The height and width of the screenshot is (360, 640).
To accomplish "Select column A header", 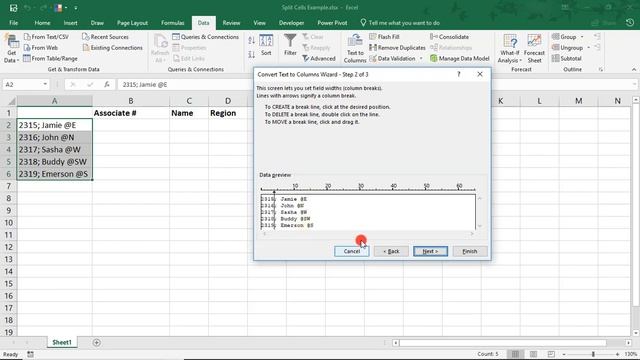I will [x=55, y=101].
